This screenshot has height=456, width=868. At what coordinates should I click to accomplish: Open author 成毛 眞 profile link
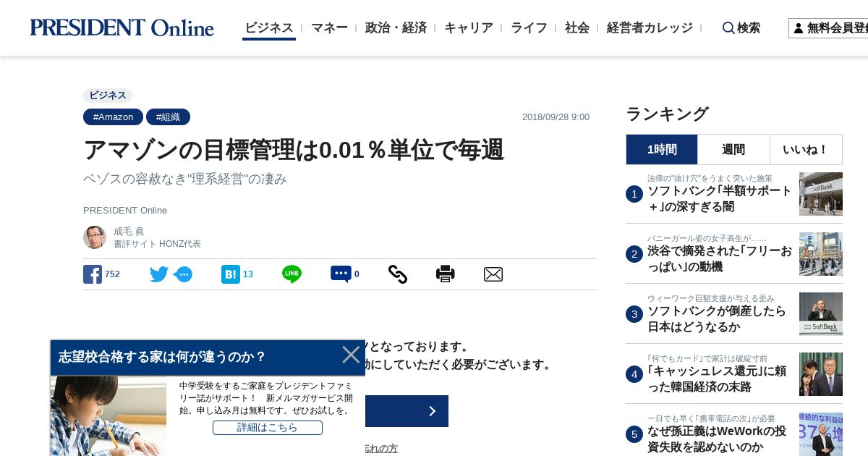129,232
